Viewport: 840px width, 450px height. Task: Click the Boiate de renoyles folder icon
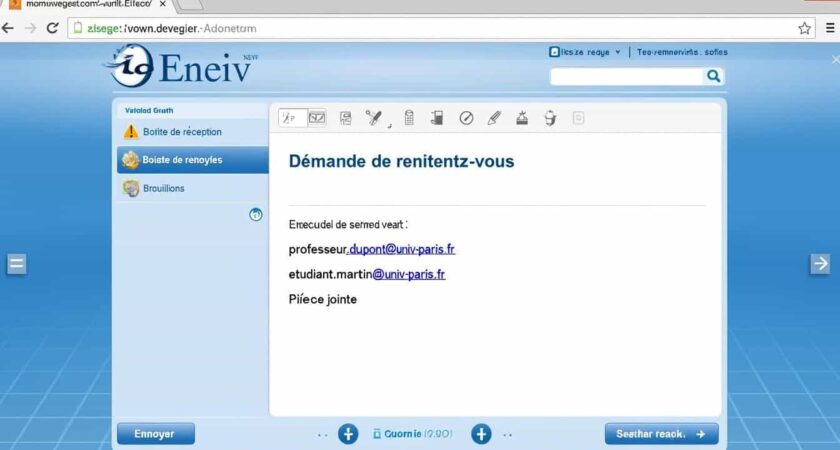(x=130, y=160)
